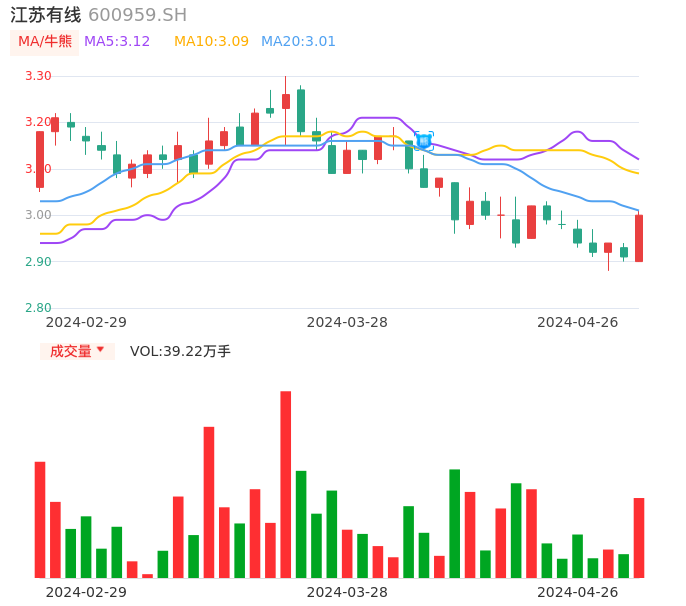Click the VOL:39.22万手 volume readout
The image size is (686, 606).
tap(180, 351)
